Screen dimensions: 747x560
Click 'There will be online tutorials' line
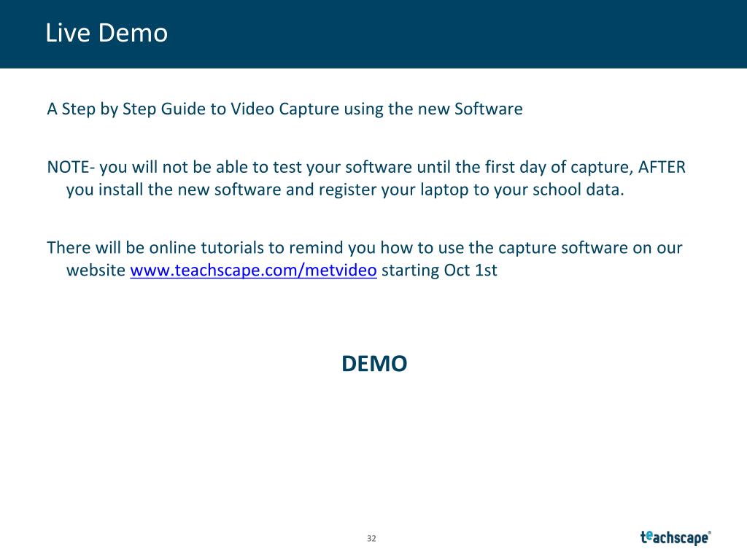click(x=365, y=248)
